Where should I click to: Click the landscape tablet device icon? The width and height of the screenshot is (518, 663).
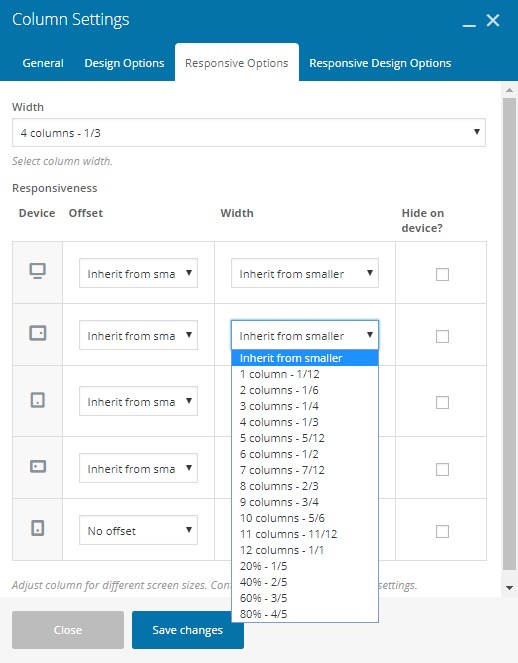click(x=37, y=333)
